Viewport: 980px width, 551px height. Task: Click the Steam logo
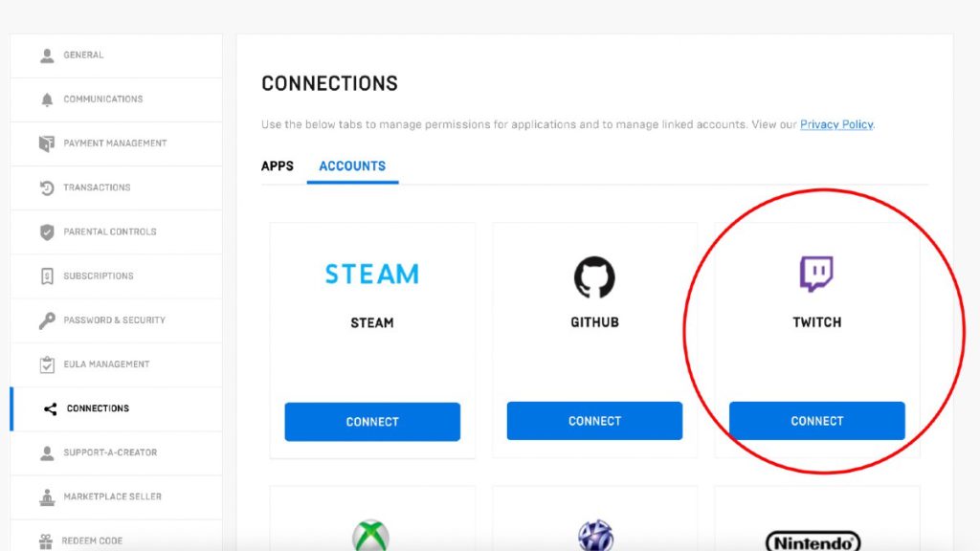tap(371, 275)
